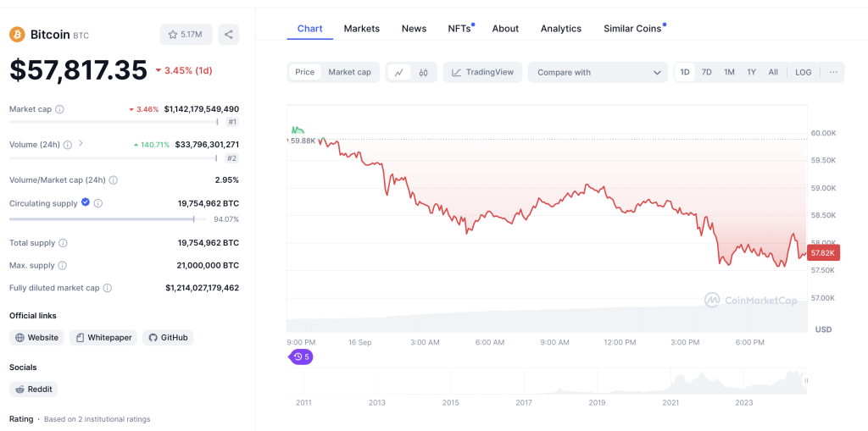The image size is (868, 431).
Task: Switch to the Analytics tab
Action: point(561,28)
